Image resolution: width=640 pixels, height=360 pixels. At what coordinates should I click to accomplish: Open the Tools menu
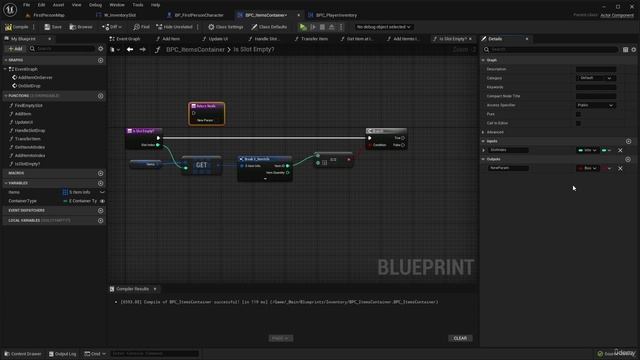138,5
